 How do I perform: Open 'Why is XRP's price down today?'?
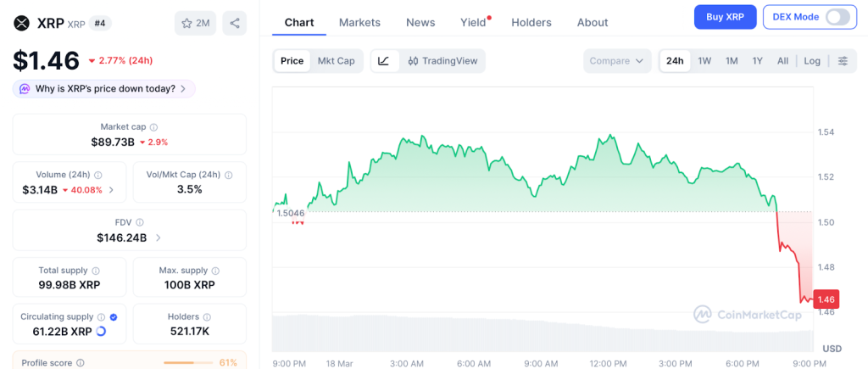(x=103, y=88)
